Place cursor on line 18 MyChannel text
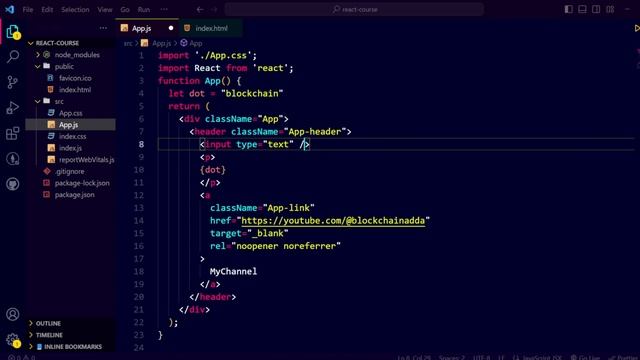Screen dimensions: 640x360 (x=233, y=271)
